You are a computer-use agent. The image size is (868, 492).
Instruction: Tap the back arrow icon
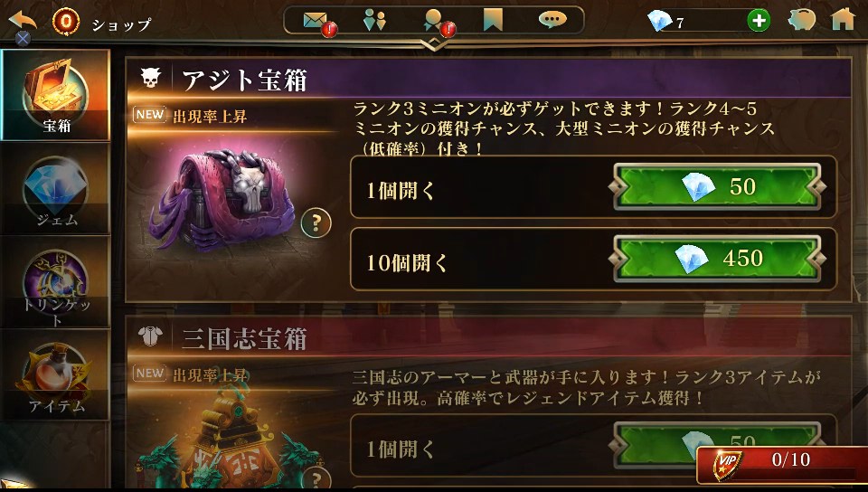point(23,21)
